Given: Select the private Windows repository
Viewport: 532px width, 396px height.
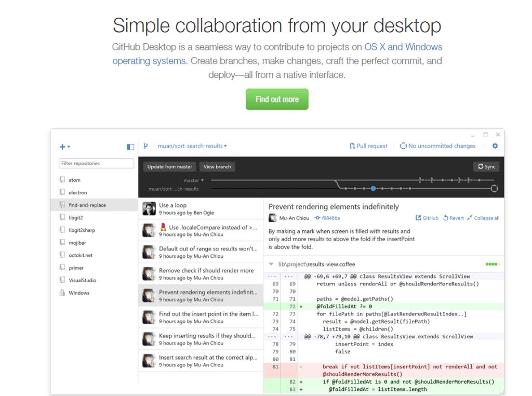Looking at the screenshot, I should click(95, 293).
